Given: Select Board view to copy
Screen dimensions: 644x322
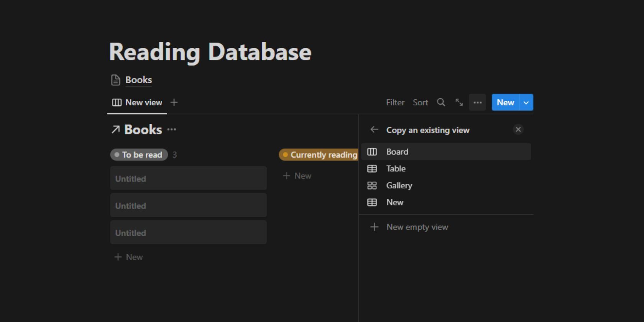Looking at the screenshot, I should point(397,152).
